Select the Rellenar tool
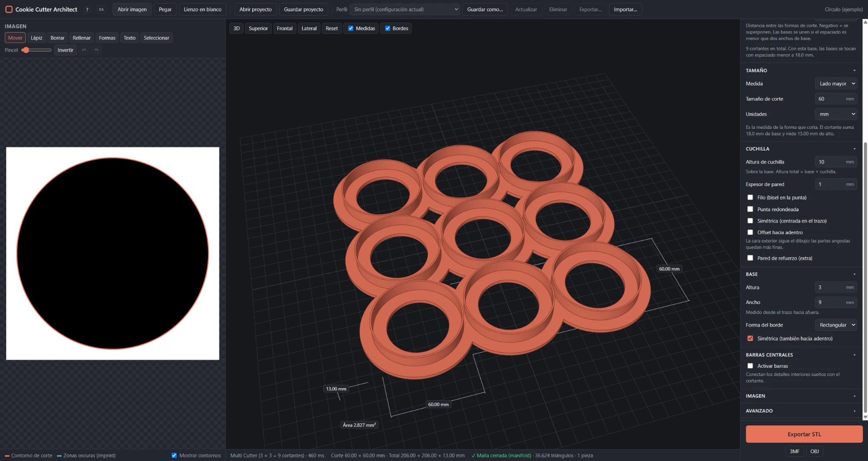The image size is (868, 461). (x=82, y=38)
